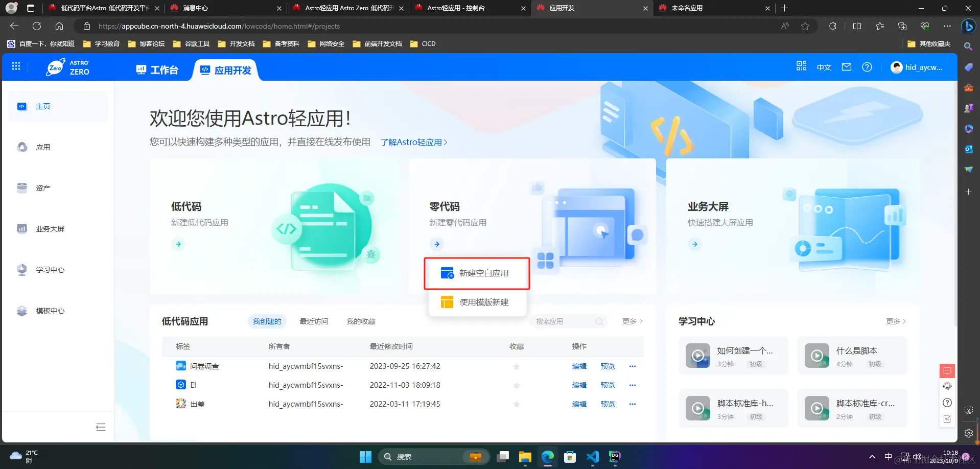Click 预览 for the 出差 app
This screenshot has width=980, height=469.
tap(608, 404)
